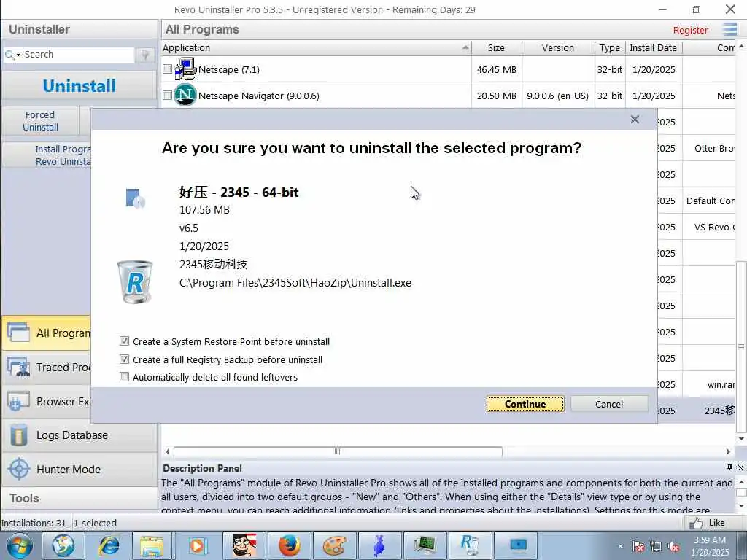Viewport: 747px width, 560px height.
Task: Close the Description Panel
Action: tap(741, 467)
